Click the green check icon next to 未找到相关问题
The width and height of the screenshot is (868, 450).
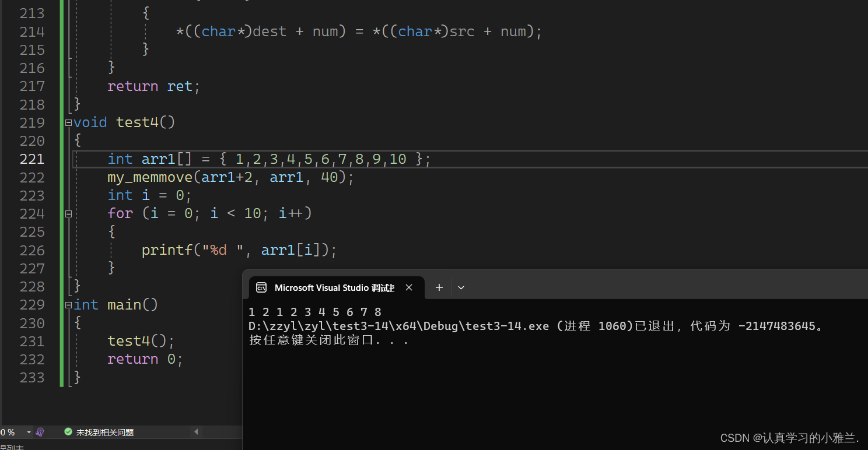(68, 432)
